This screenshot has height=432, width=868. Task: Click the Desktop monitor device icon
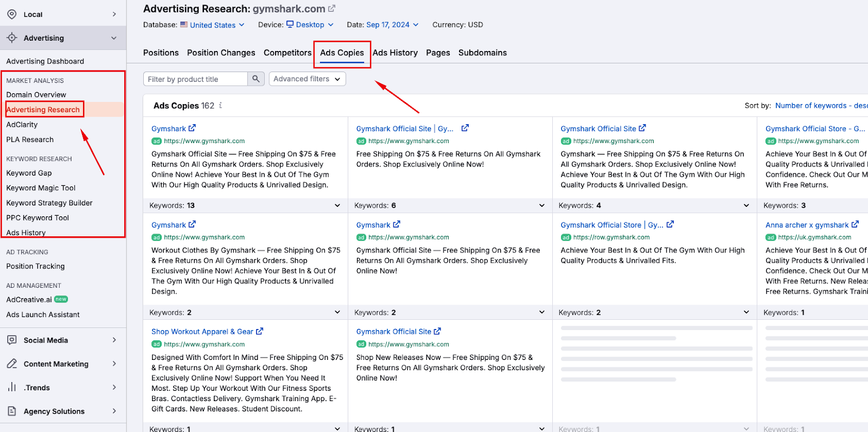pyautogui.click(x=290, y=24)
